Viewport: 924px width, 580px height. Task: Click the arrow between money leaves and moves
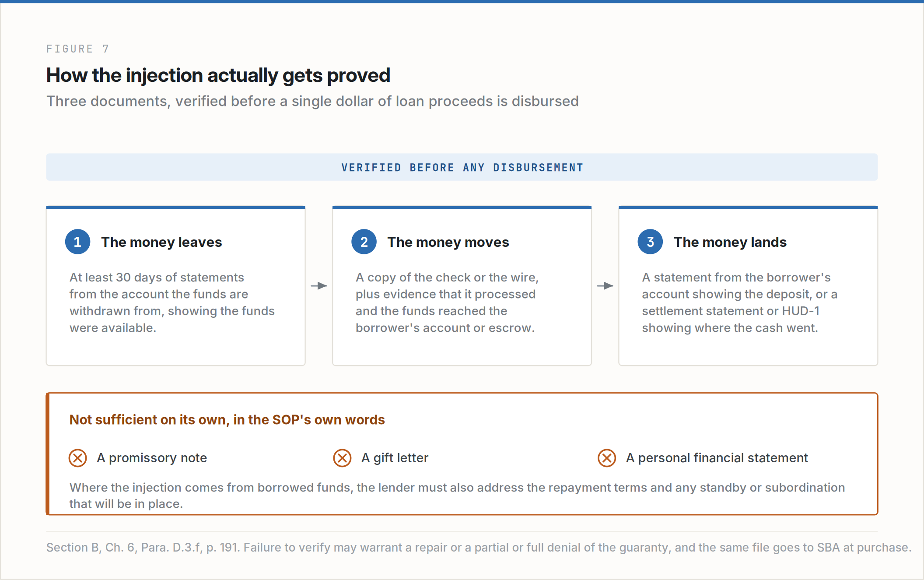[x=319, y=286]
